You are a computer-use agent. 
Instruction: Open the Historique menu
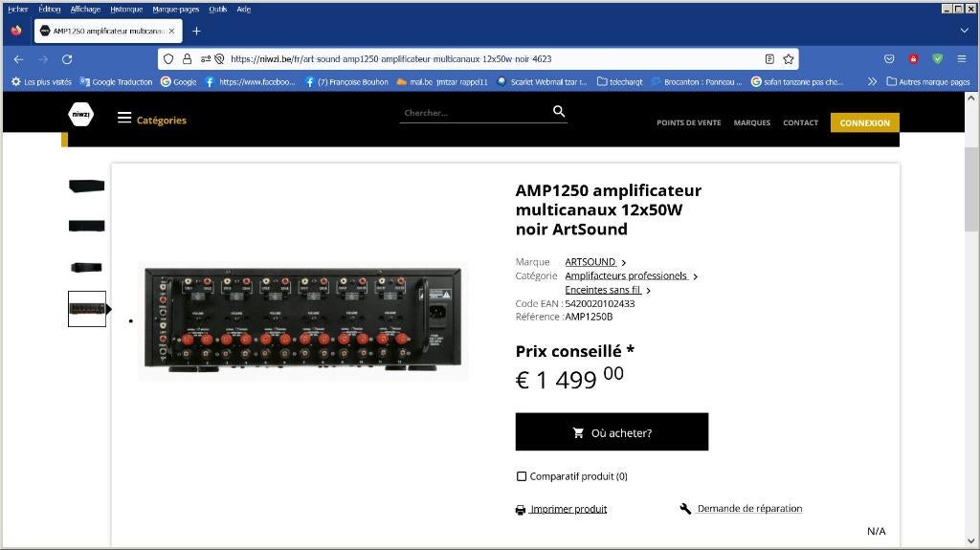(126, 10)
